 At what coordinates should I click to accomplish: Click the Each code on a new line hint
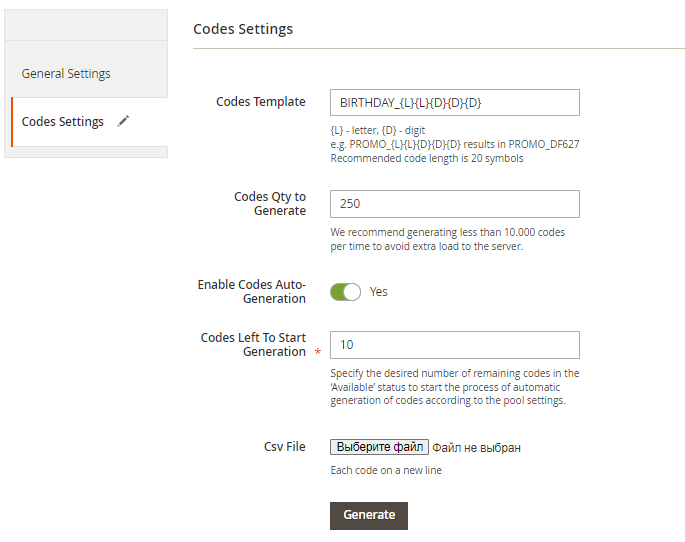click(386, 470)
